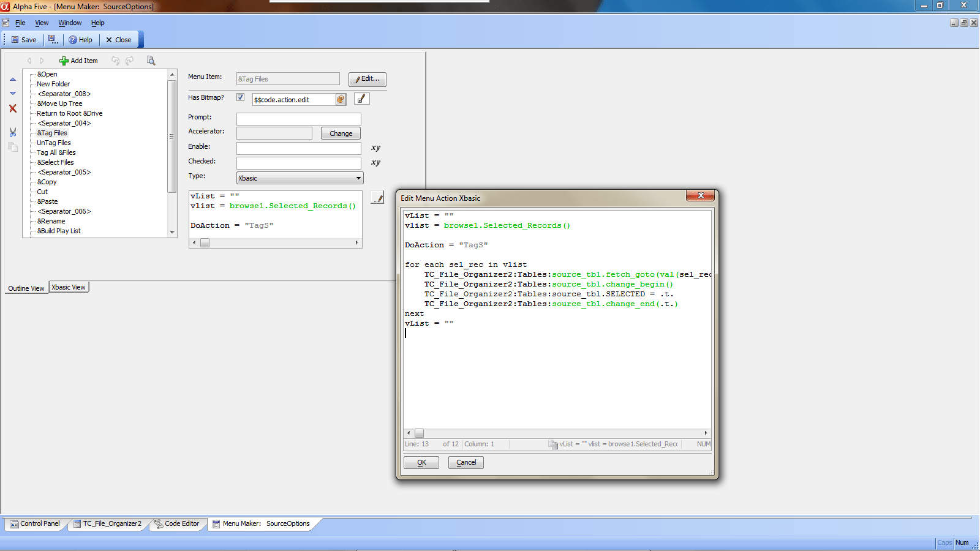
Task: Undo the last change in Menu Maker
Action: click(115, 61)
